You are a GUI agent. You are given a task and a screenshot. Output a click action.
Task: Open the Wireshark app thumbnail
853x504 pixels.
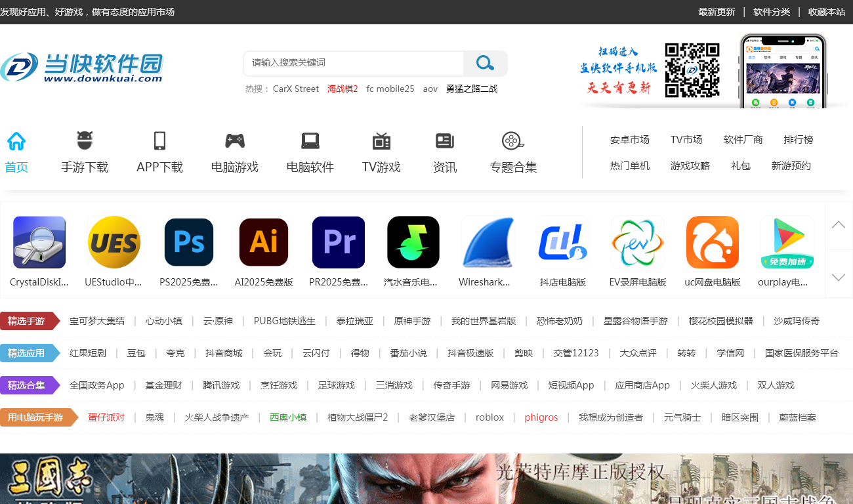[488, 242]
